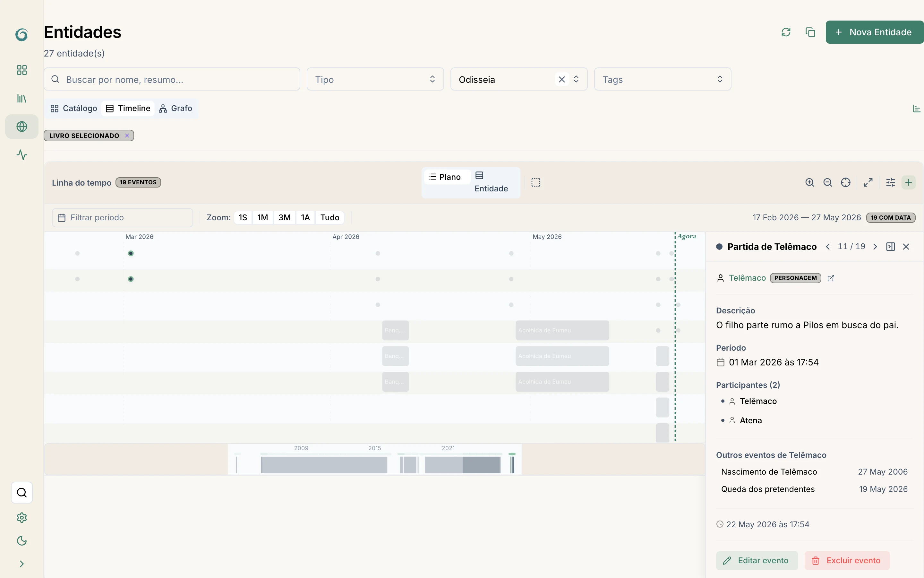The image size is (924, 578).
Task: Open the activity pulse icon in sidebar
Action: click(22, 155)
